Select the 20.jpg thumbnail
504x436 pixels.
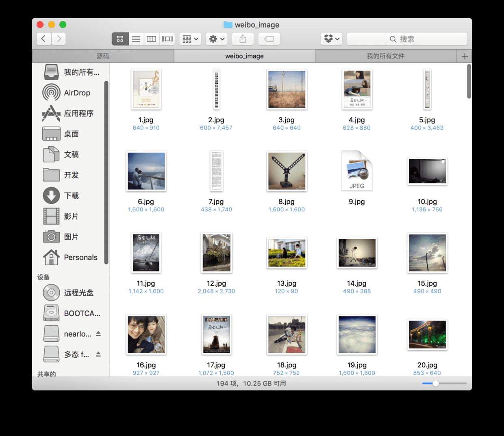click(427, 334)
